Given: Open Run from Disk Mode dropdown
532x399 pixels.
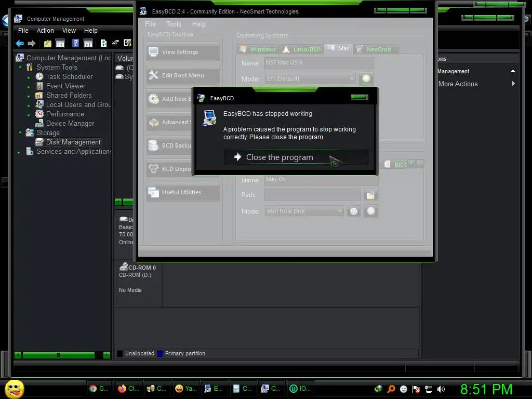Looking at the screenshot, I should pos(304,211).
